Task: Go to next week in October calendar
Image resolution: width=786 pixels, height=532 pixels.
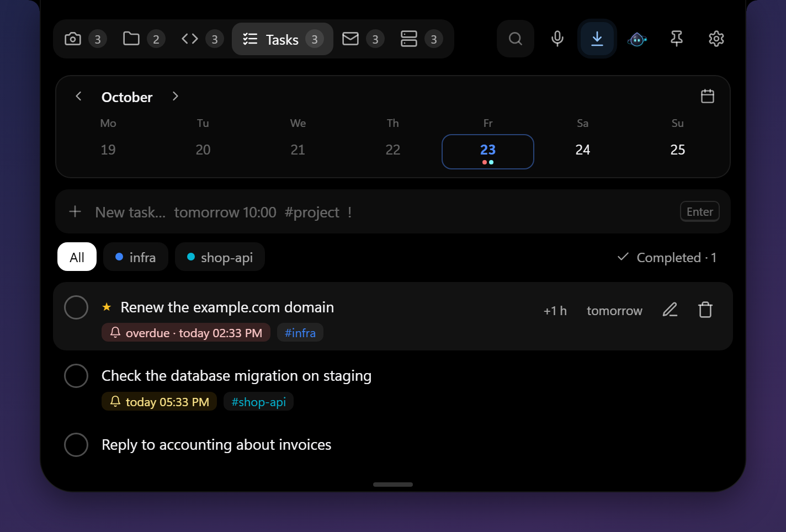Action: click(x=176, y=97)
